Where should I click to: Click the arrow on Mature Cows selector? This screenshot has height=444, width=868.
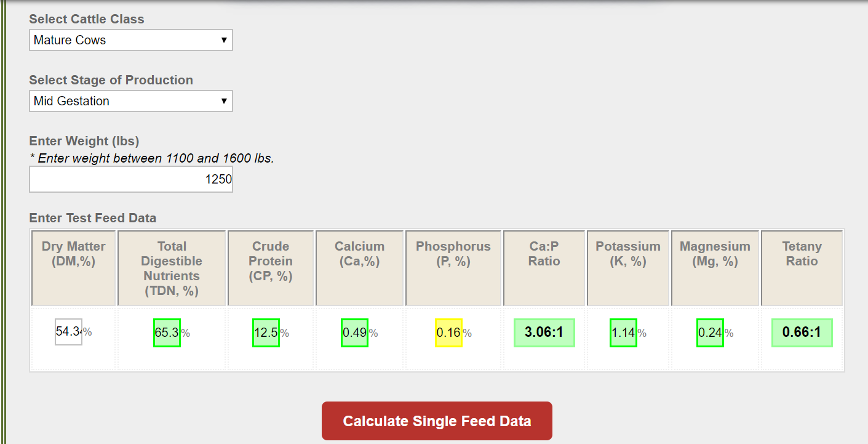pyautogui.click(x=224, y=40)
